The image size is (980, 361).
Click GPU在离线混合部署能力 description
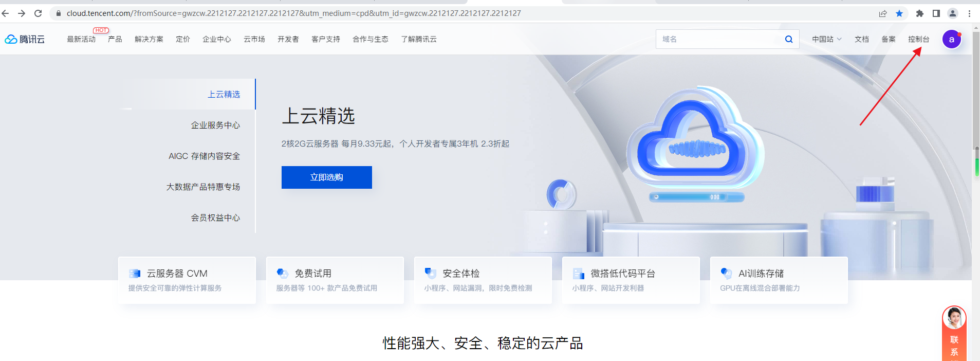(760, 288)
